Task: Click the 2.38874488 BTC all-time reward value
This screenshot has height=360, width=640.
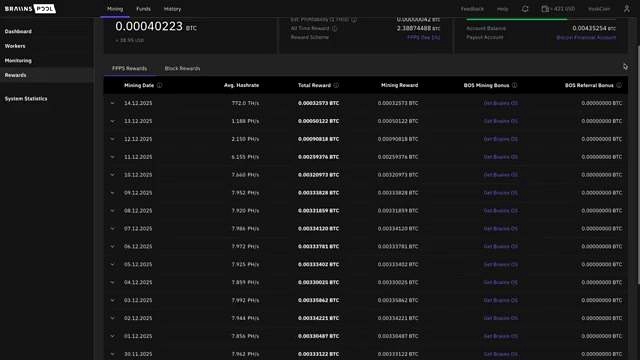Action: [x=418, y=29]
